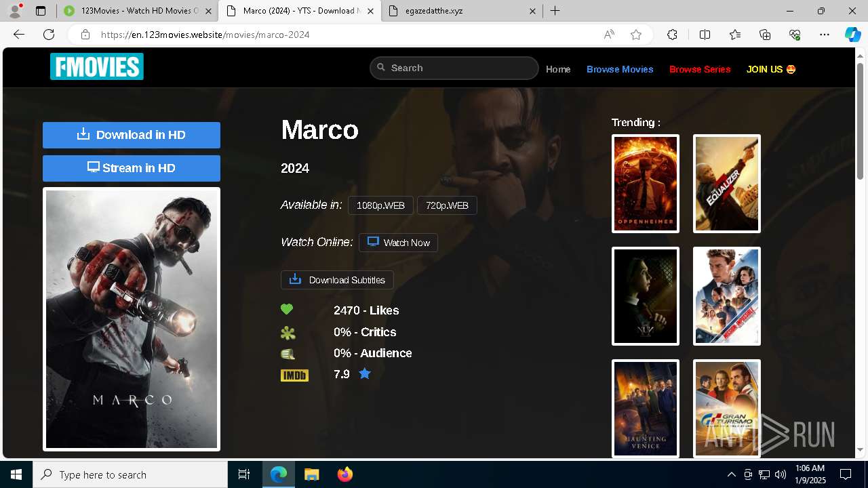Open the favorites list icon
Screen dimensions: 868x488
735,35
